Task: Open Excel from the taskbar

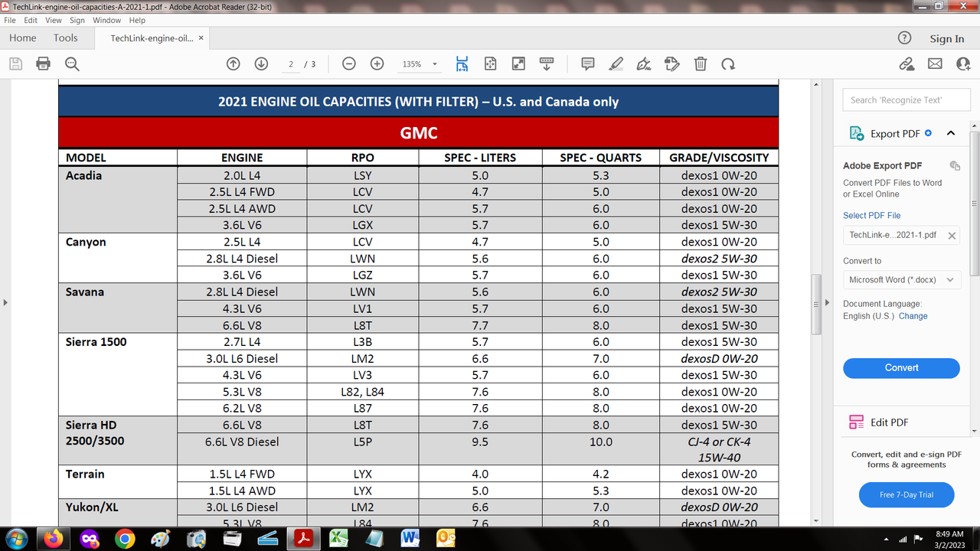Action: tap(339, 539)
